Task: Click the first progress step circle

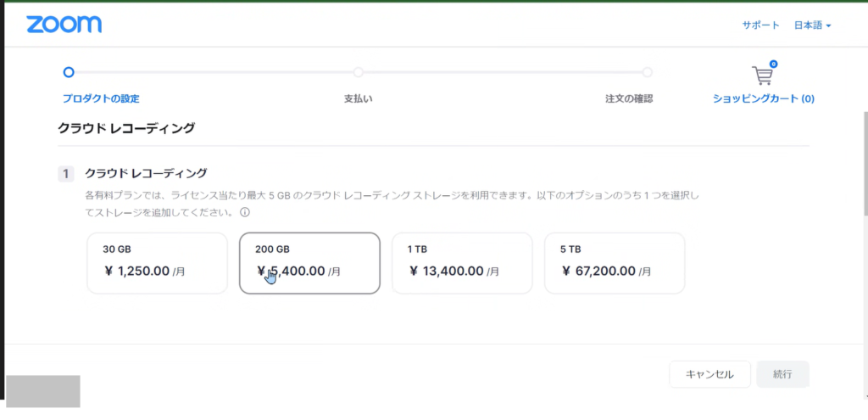Action: click(69, 72)
